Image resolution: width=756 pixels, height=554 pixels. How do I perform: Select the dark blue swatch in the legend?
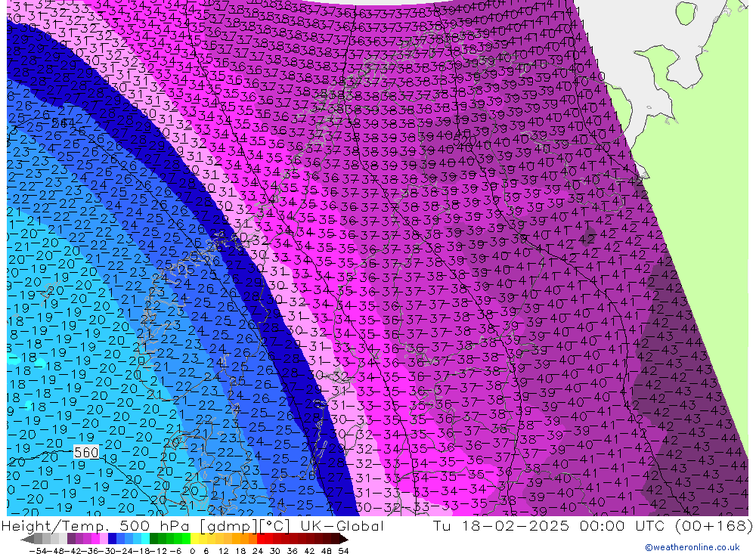[112, 539]
